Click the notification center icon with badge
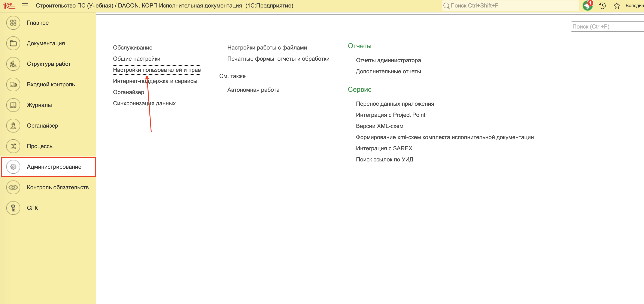Image resolution: width=644 pixels, height=304 pixels. tap(587, 6)
